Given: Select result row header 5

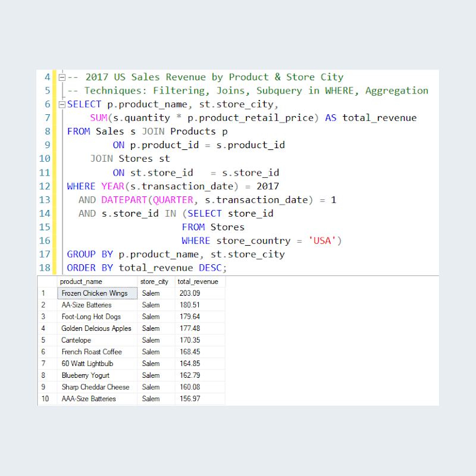Looking at the screenshot, I should (48, 340).
